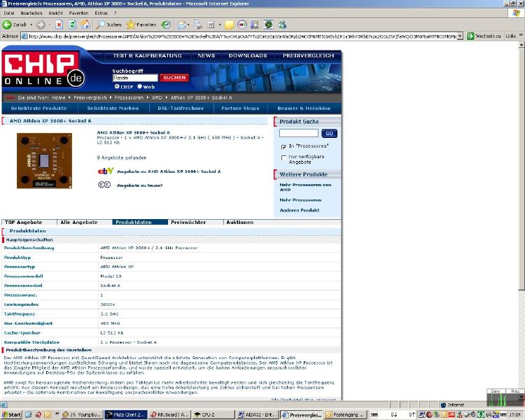Click the vertical page scrollbar

pyautogui.click(x=521, y=167)
